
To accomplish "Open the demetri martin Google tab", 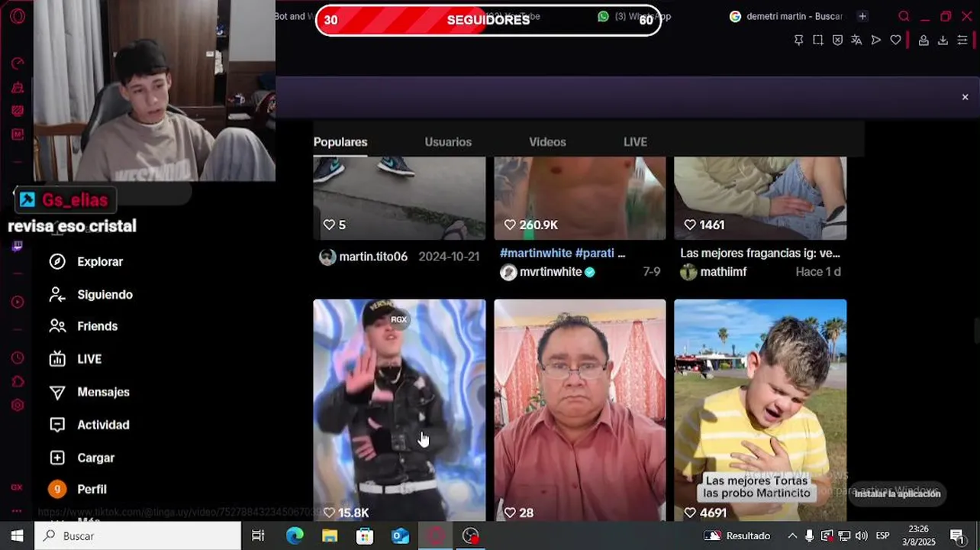I will (x=786, y=16).
